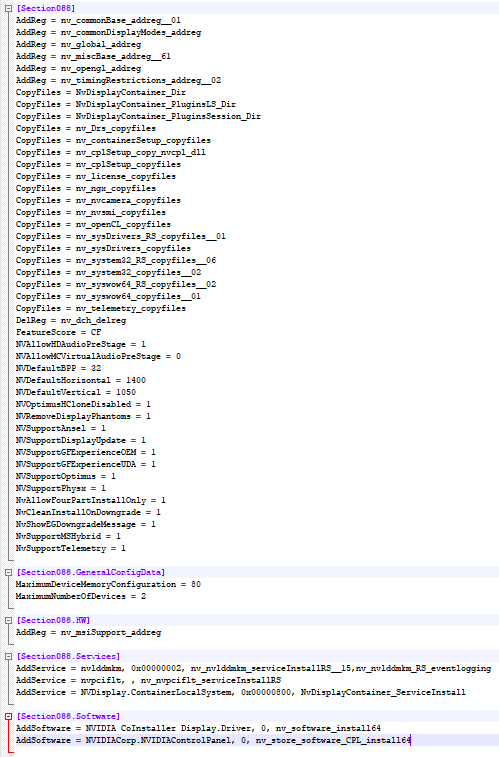This screenshot has width=499, height=757.
Task: Click line NvShowEGDowngradeMessage = 1
Action: [x=86, y=524]
